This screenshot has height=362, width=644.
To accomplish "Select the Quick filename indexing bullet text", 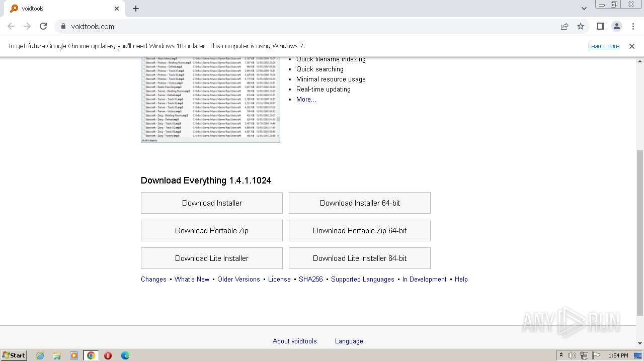I will [331, 59].
